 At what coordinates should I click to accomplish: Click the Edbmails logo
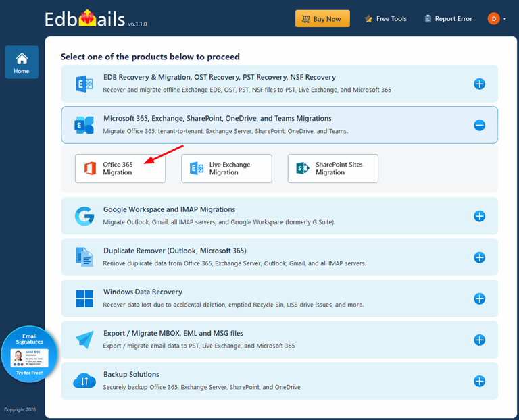coord(84,19)
